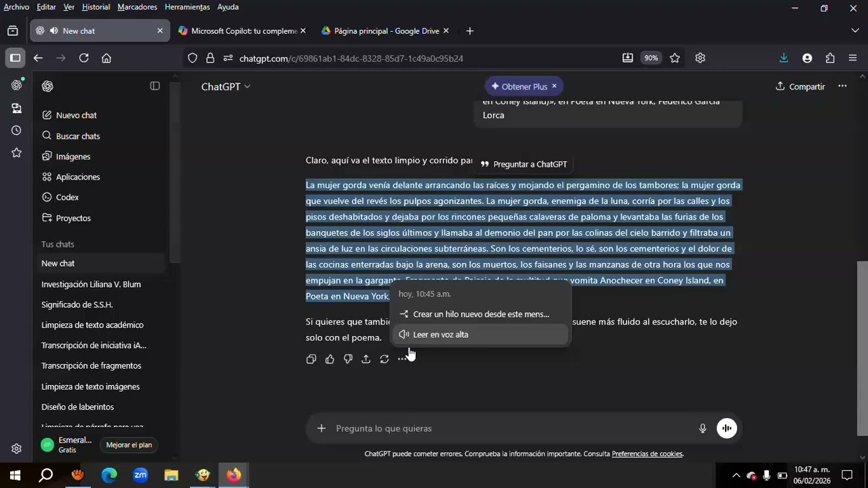Image resolution: width=868 pixels, height=488 pixels.
Task: Click Compartir to share conversation
Action: (800, 86)
